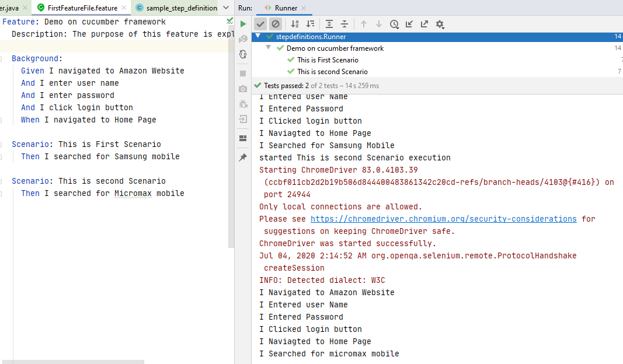Screen dimensions: 623x364
Task: Click 'Scenario: This is second Scenario' line
Action: (89, 181)
